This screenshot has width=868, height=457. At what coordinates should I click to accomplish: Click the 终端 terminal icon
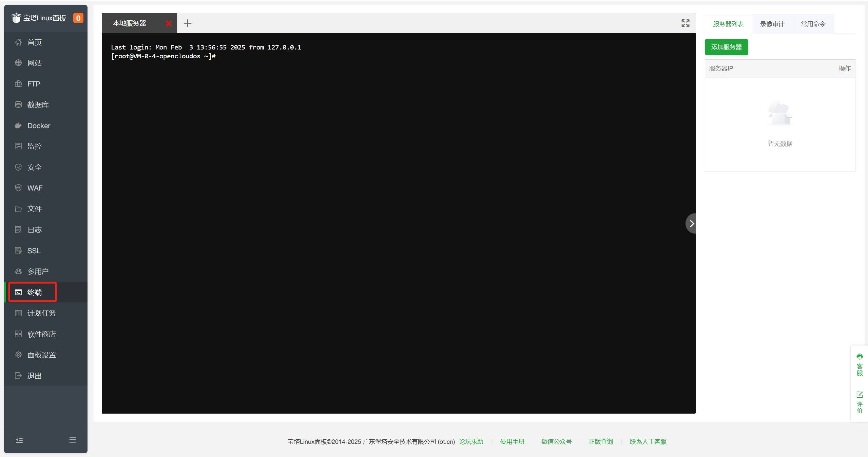coord(18,292)
